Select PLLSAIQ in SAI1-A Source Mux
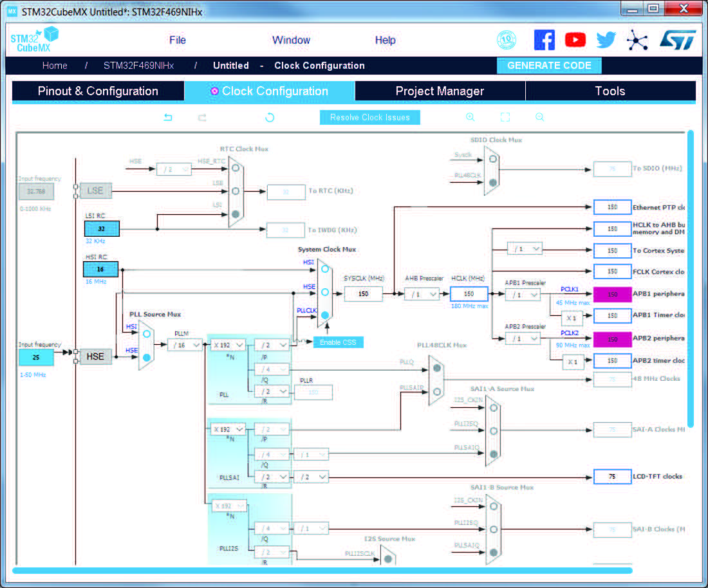 coord(494,454)
